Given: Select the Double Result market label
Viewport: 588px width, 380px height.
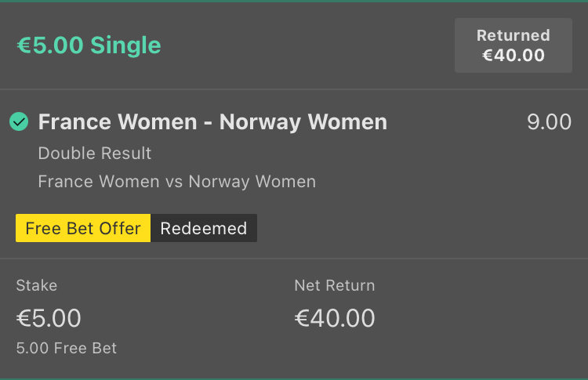Looking at the screenshot, I should (95, 154).
